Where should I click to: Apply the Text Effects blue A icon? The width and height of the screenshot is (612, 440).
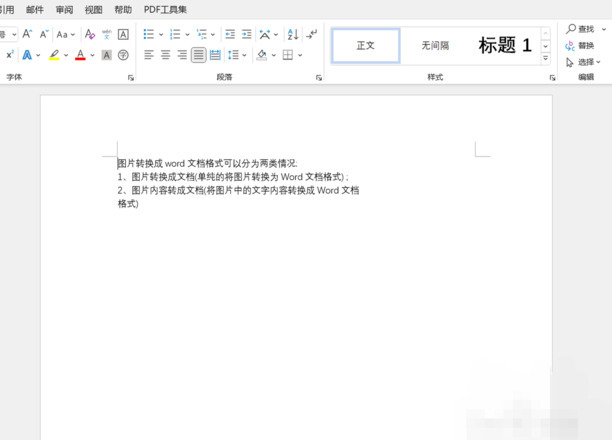(x=27, y=55)
